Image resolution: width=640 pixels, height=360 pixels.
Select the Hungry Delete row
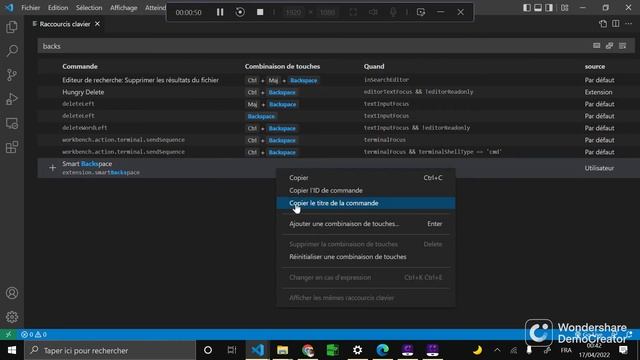(338, 92)
